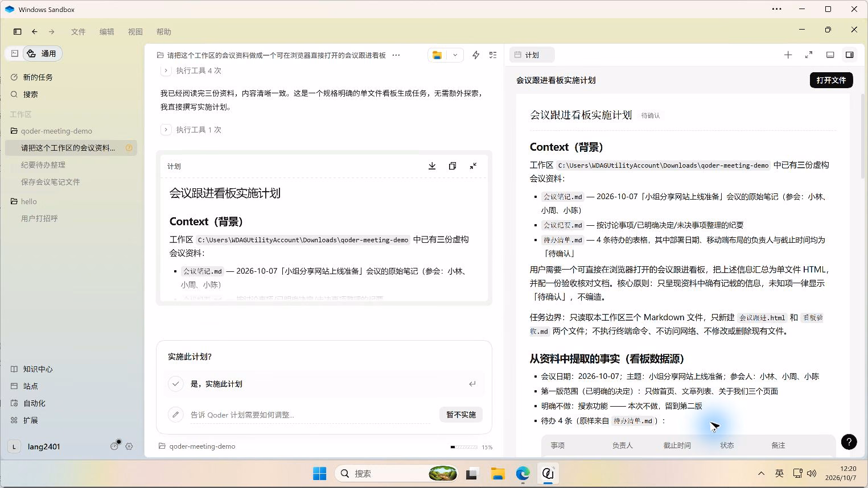Switch the 英 input method indicator
The width and height of the screenshot is (868, 488).
coord(779,473)
